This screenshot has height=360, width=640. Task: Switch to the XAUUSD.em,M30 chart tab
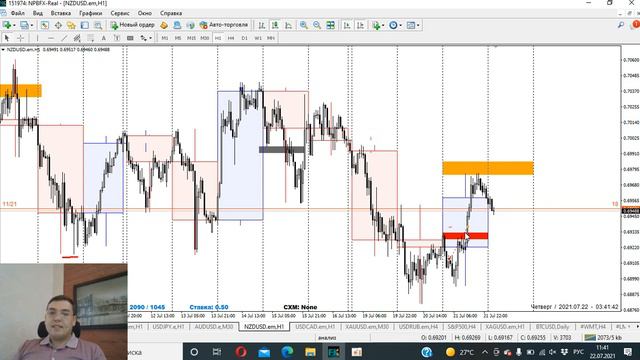(367, 327)
